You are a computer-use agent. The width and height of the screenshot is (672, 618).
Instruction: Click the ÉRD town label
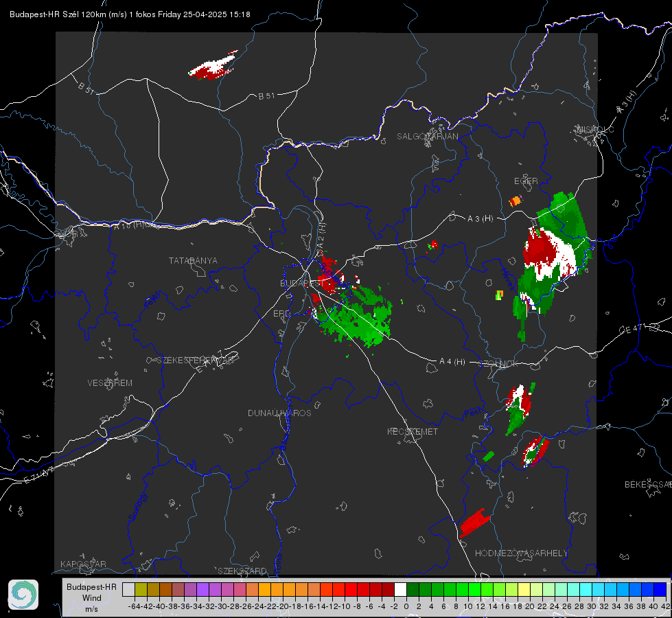[x=281, y=314]
